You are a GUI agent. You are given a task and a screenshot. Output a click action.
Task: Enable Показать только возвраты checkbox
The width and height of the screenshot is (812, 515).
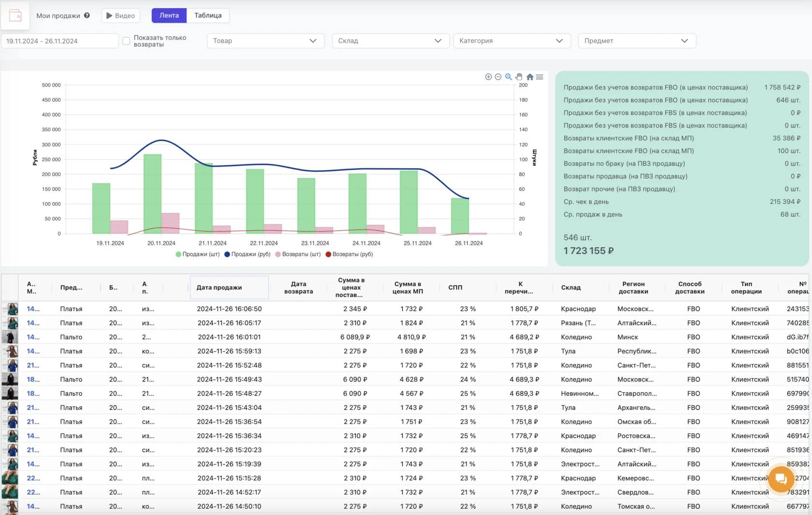(x=126, y=41)
